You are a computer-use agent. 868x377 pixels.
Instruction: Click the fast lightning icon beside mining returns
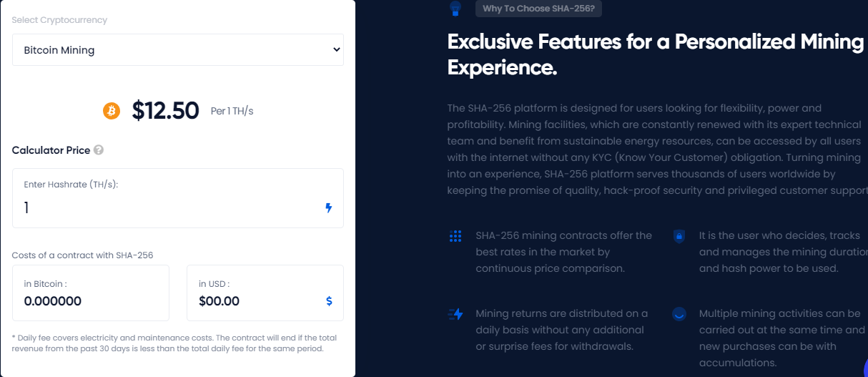(x=455, y=314)
